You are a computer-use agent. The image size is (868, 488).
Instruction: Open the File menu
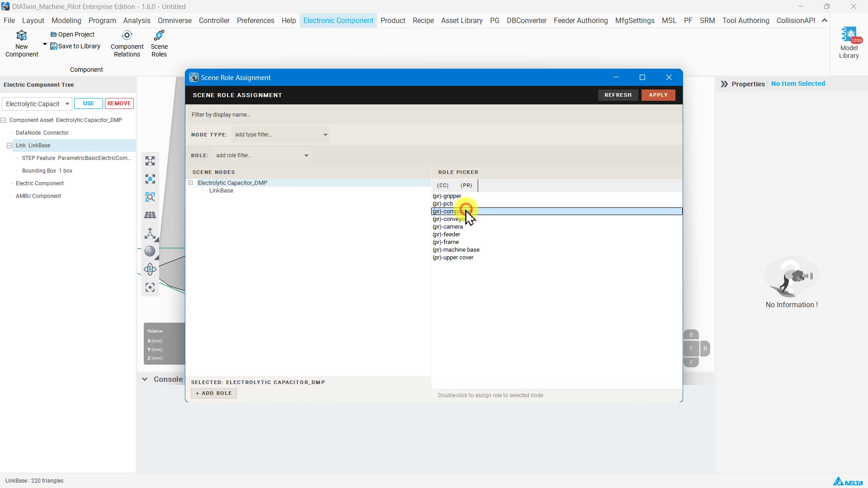pyautogui.click(x=9, y=21)
